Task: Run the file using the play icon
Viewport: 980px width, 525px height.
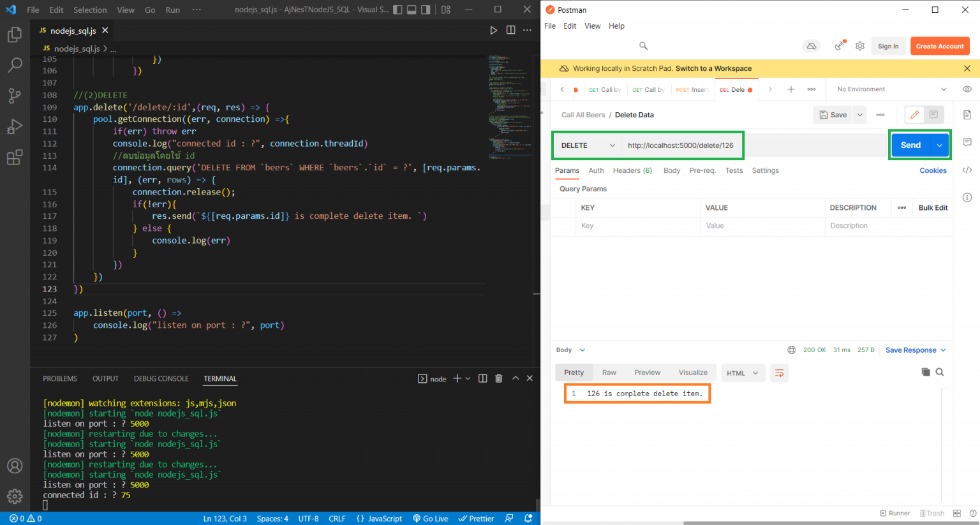Action: pos(493,29)
